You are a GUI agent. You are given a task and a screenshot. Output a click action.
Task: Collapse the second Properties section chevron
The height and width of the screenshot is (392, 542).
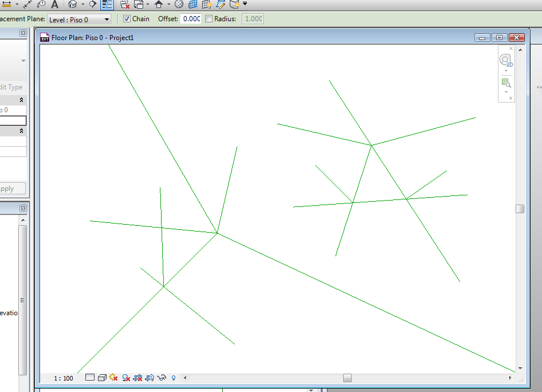click(x=21, y=131)
